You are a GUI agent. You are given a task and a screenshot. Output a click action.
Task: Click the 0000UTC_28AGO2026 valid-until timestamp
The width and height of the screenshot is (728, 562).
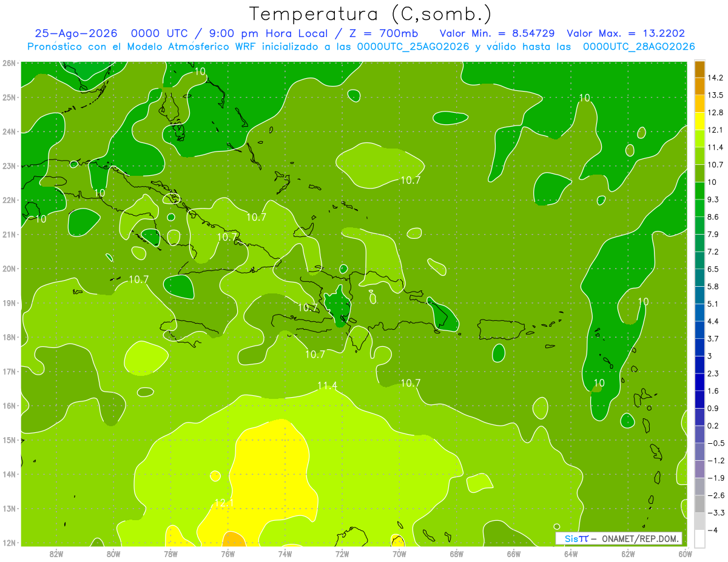click(x=639, y=47)
